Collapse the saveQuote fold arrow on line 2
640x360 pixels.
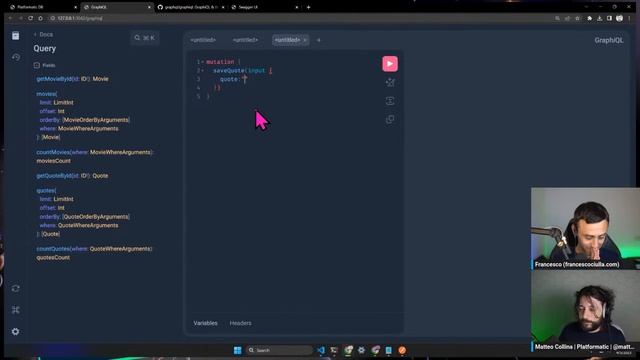click(203, 71)
